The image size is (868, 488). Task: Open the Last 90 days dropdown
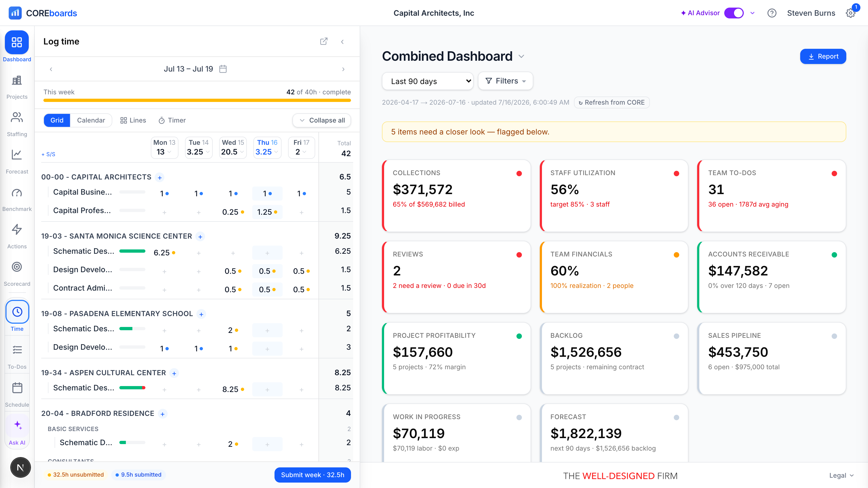click(x=427, y=81)
